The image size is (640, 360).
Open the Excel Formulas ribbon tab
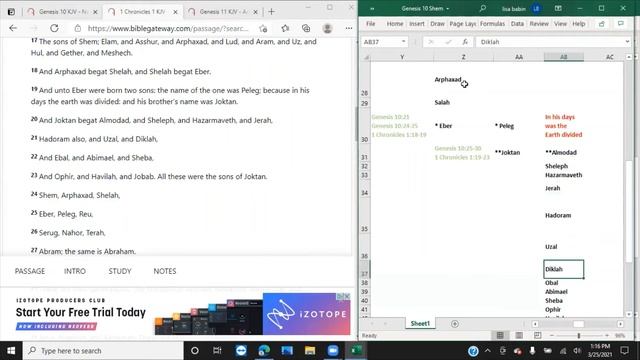tap(492, 24)
